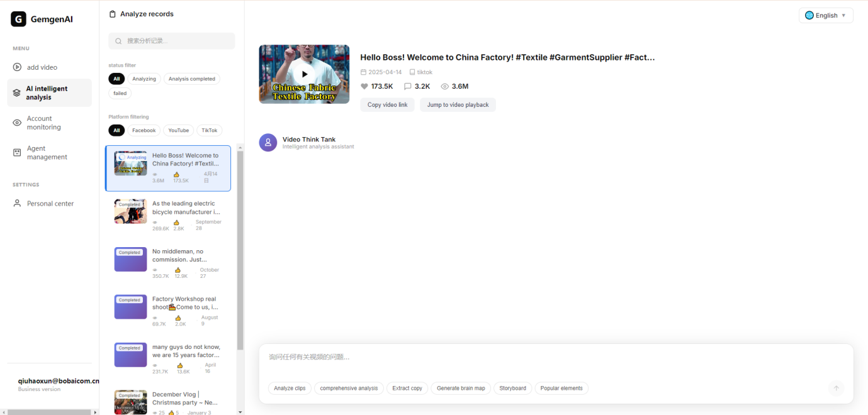This screenshot has width=868, height=415.
Task: Click the heart likes icon showing 173.5K
Action: pos(364,86)
